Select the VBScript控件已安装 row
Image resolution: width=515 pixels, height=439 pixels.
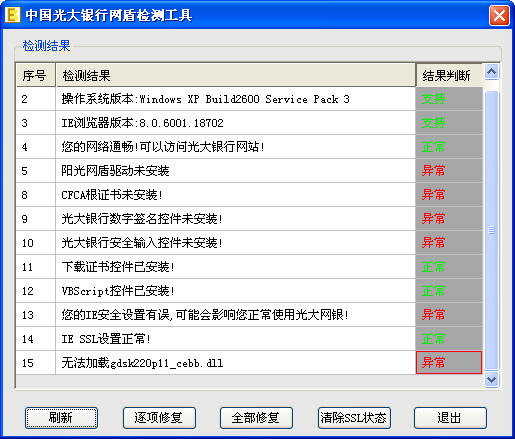249,291
